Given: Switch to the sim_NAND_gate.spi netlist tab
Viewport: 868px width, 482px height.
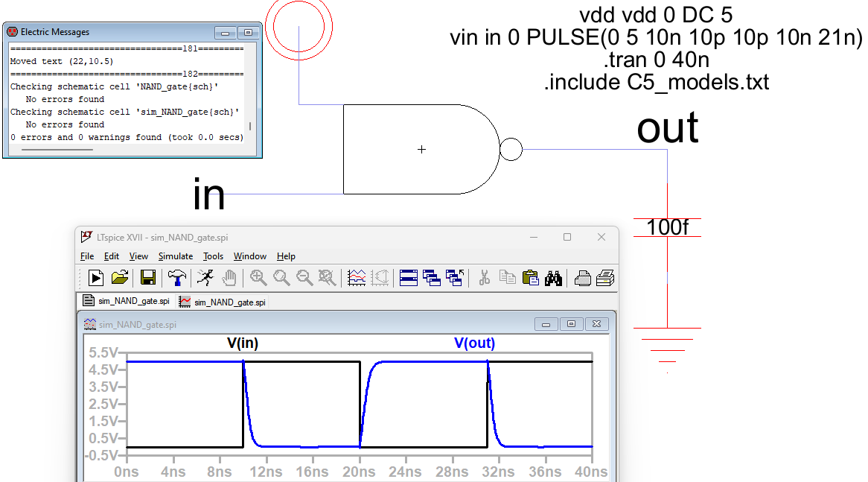Looking at the screenshot, I should [127, 302].
